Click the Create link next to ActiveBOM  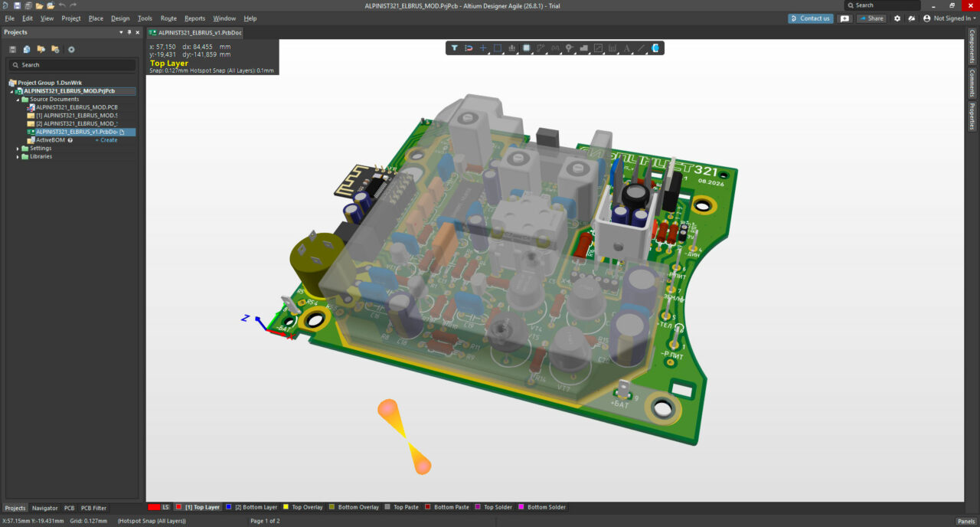click(106, 140)
